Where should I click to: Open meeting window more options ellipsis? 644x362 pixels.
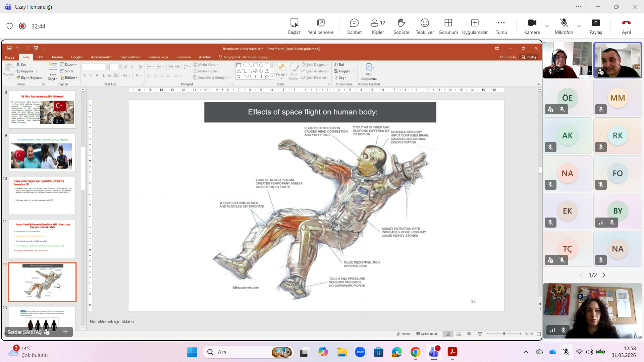579,7
